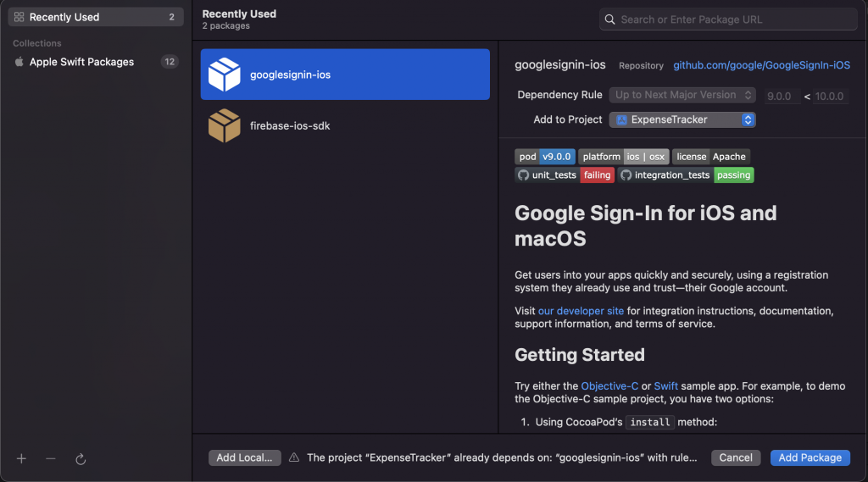Click the Add Local... button

[x=245, y=457]
